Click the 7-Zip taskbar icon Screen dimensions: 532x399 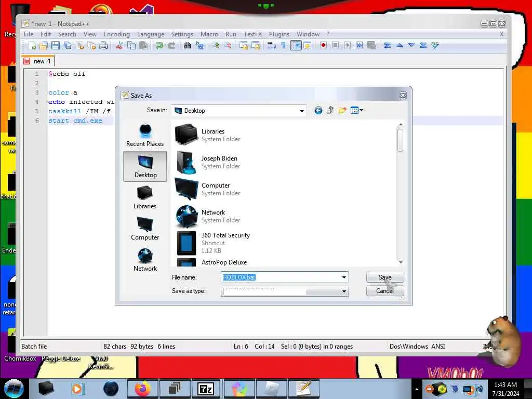(x=206, y=389)
